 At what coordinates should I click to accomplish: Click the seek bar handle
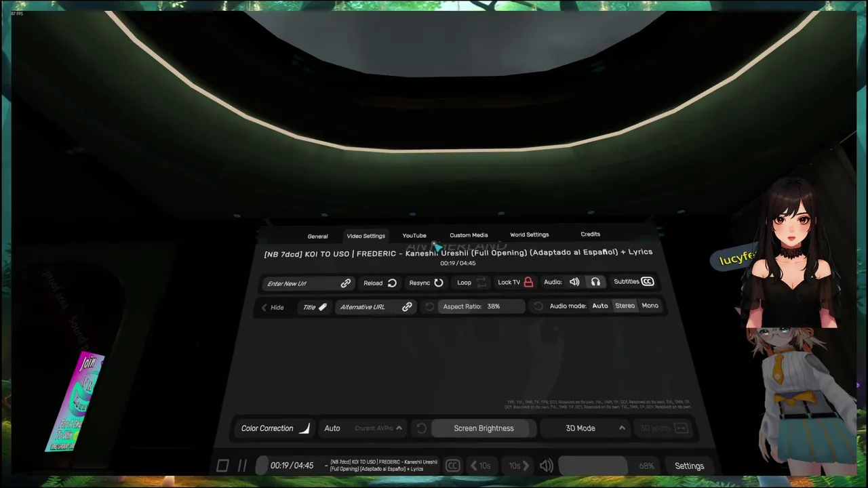point(262,466)
